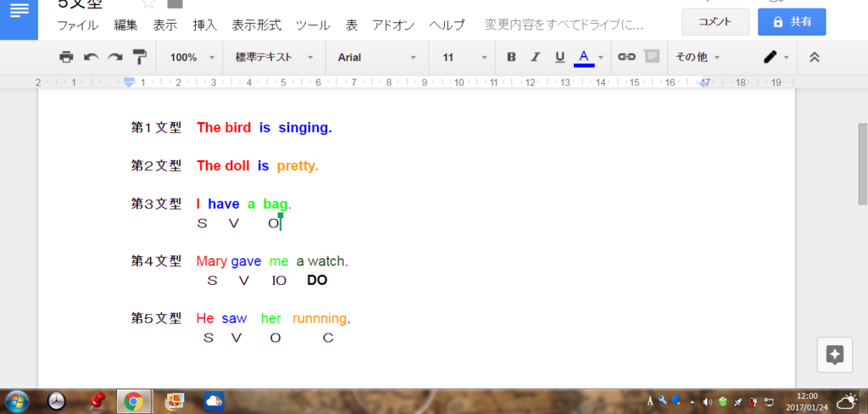Expand the その他 toolbar dropdown
Image resolution: width=868 pixels, height=414 pixels.
click(x=697, y=57)
